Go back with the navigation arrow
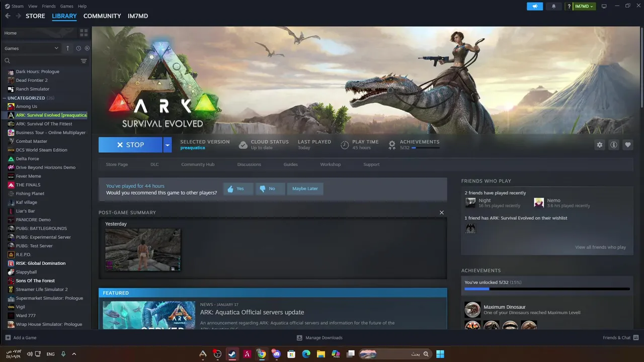 [8, 16]
